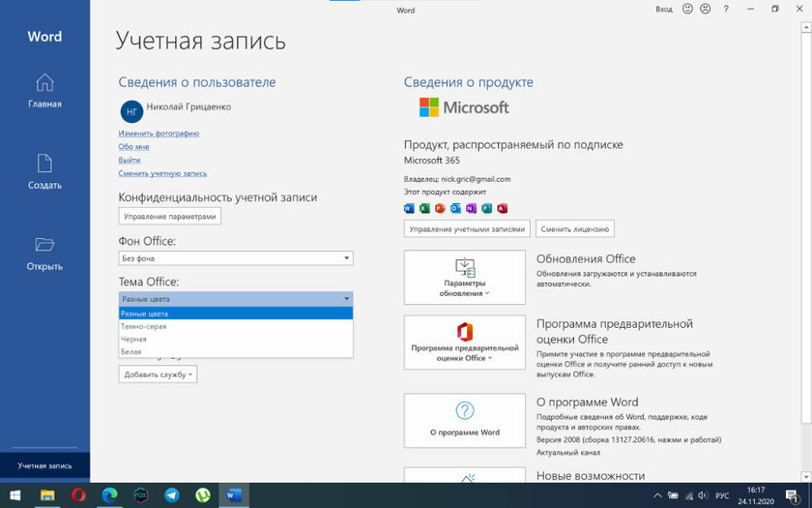
Task: Select Учетная запись in the sidebar
Action: [44, 465]
